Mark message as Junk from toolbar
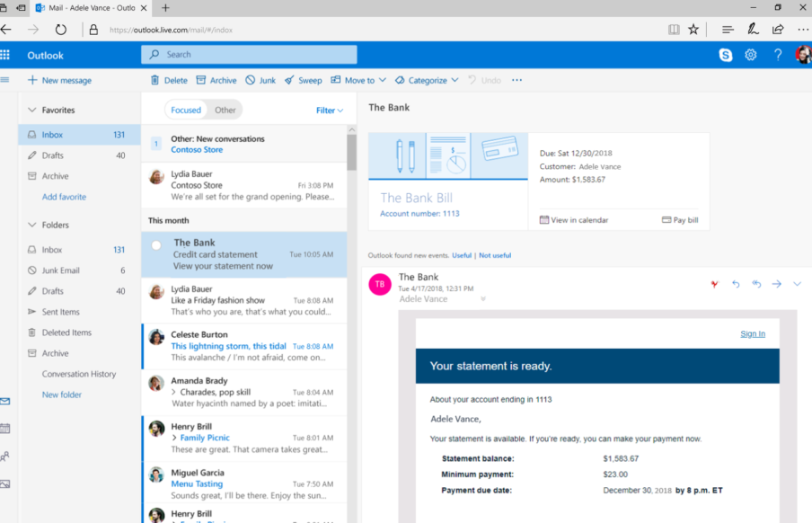The height and width of the screenshot is (523, 812). click(260, 80)
